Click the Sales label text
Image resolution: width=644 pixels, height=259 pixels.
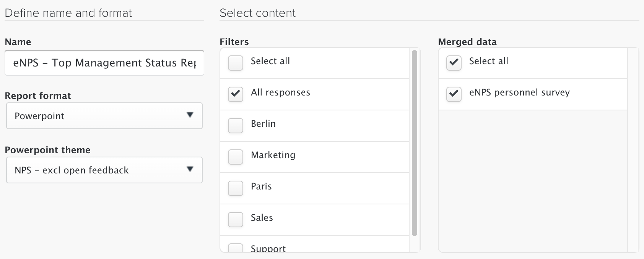point(262,218)
